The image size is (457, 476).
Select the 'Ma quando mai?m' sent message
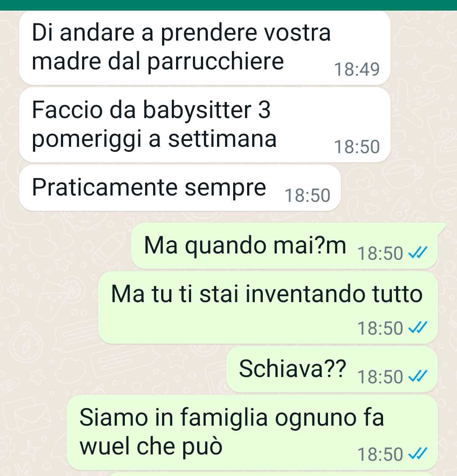click(x=284, y=245)
